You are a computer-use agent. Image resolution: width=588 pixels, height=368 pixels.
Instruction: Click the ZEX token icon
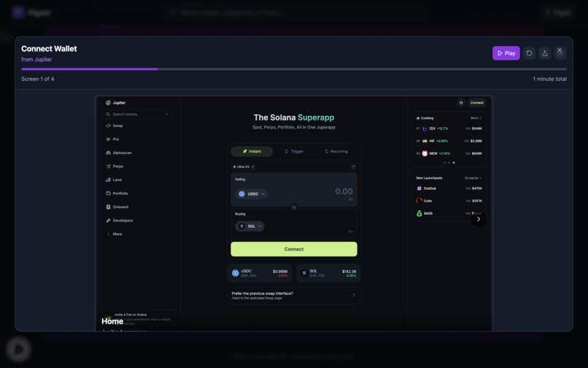click(425, 129)
